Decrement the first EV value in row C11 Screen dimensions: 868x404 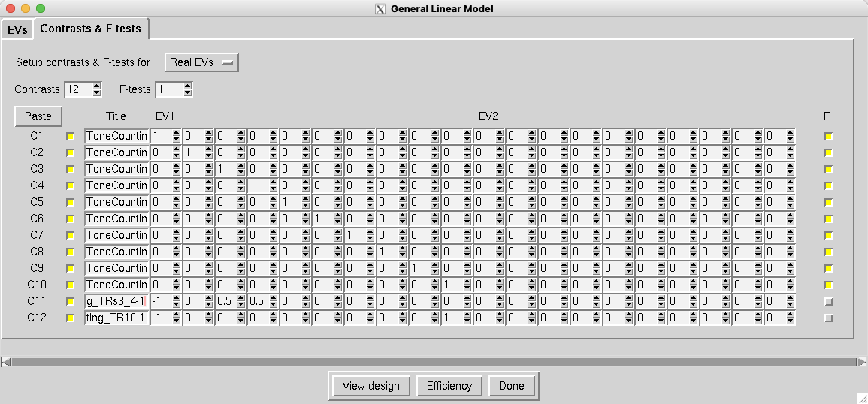176,304
